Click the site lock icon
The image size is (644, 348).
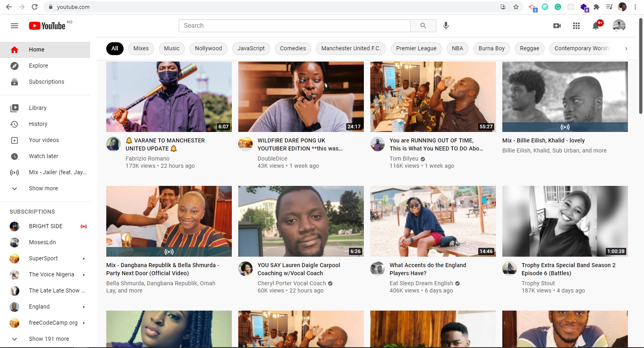pyautogui.click(x=51, y=7)
